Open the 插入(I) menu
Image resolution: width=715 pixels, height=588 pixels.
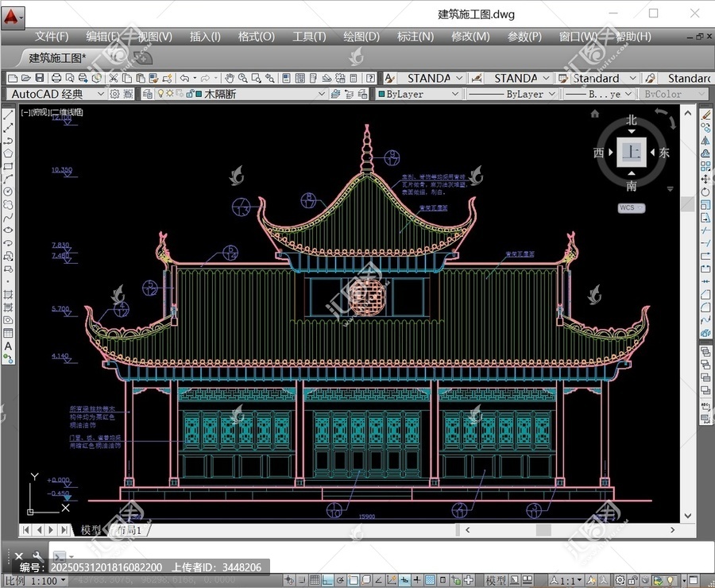coord(205,37)
